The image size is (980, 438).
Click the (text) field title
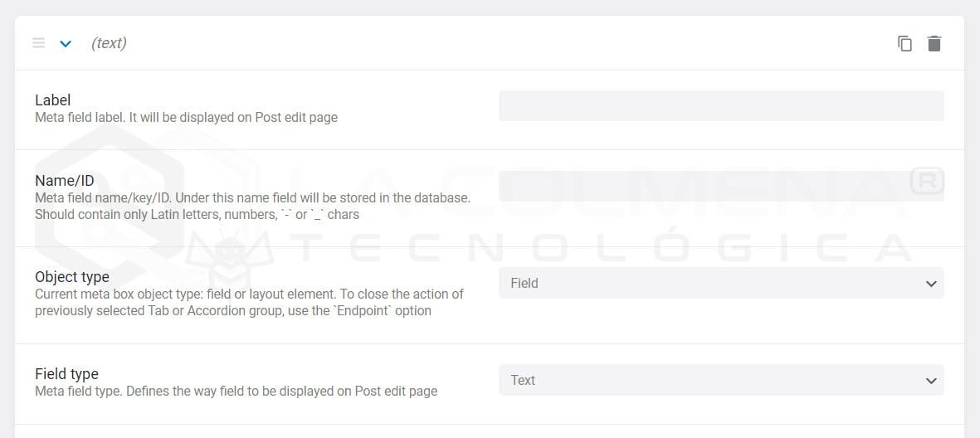[109, 43]
